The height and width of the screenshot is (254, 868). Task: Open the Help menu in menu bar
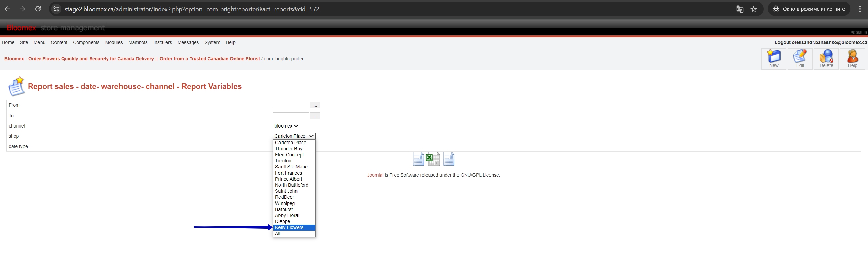(x=230, y=42)
